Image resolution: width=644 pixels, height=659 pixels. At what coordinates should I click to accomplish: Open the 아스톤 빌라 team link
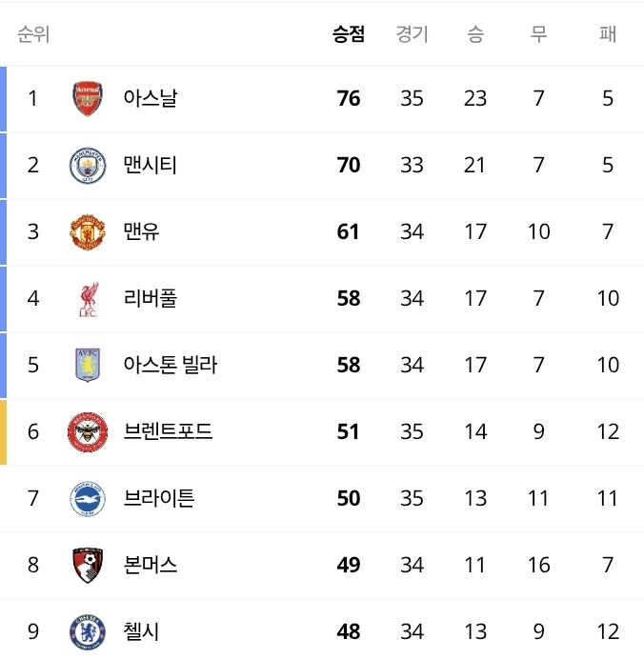pyautogui.click(x=171, y=365)
